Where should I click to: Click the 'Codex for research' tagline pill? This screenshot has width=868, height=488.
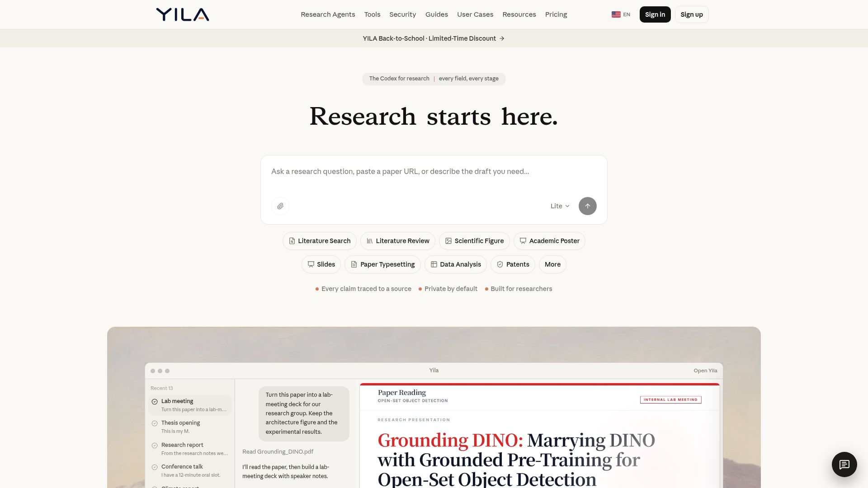click(x=434, y=79)
